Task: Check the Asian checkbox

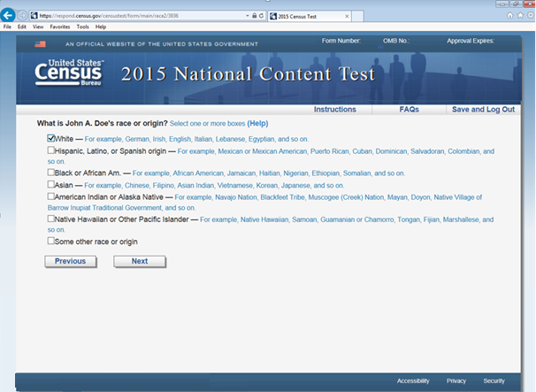Action: (x=51, y=184)
